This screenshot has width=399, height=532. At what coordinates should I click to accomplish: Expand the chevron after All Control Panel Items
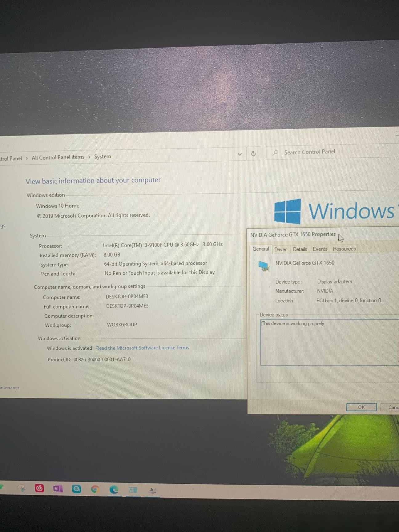point(89,157)
